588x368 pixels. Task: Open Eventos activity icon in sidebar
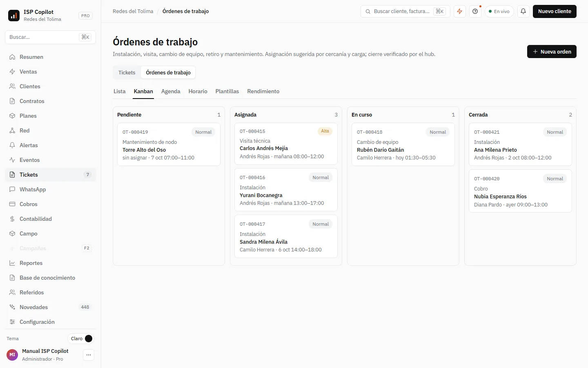[x=12, y=160]
